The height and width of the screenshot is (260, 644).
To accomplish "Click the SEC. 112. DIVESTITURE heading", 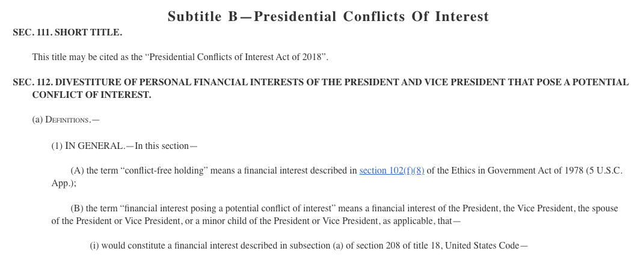I will click(x=320, y=82).
